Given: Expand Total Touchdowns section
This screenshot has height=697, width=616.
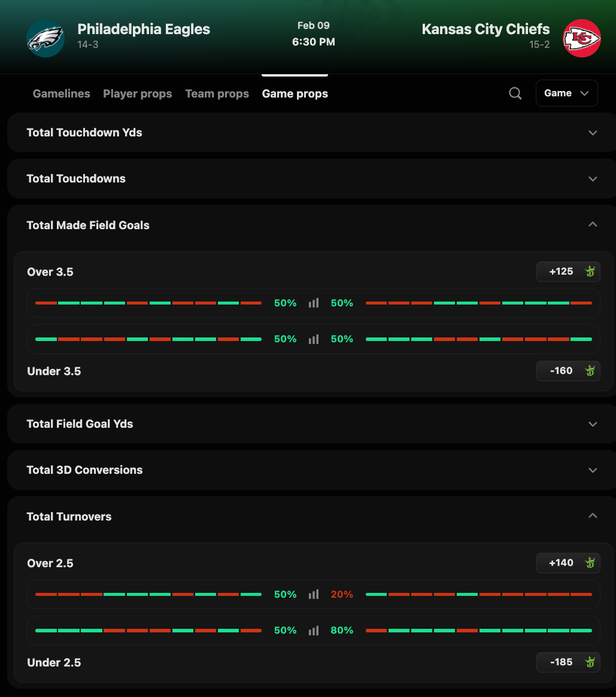Looking at the screenshot, I should pyautogui.click(x=311, y=179).
